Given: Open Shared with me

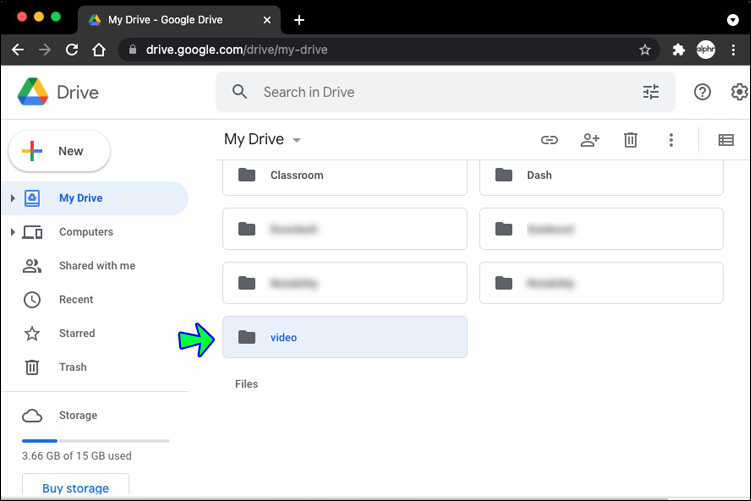Looking at the screenshot, I should [x=96, y=266].
